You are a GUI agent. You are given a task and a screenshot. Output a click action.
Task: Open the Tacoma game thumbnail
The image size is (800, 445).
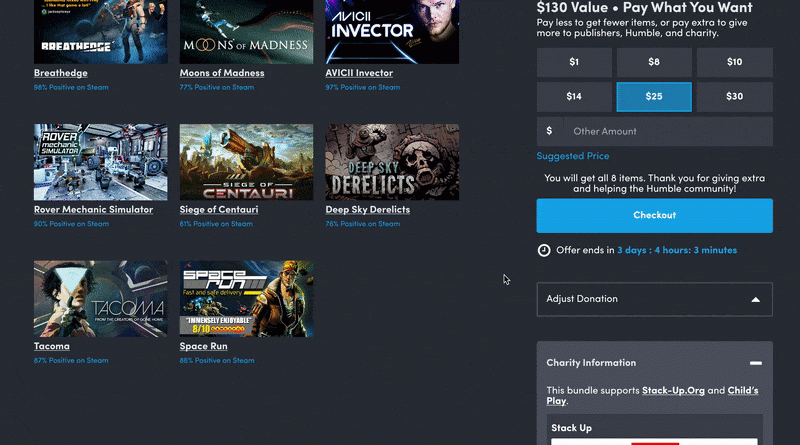click(x=100, y=299)
